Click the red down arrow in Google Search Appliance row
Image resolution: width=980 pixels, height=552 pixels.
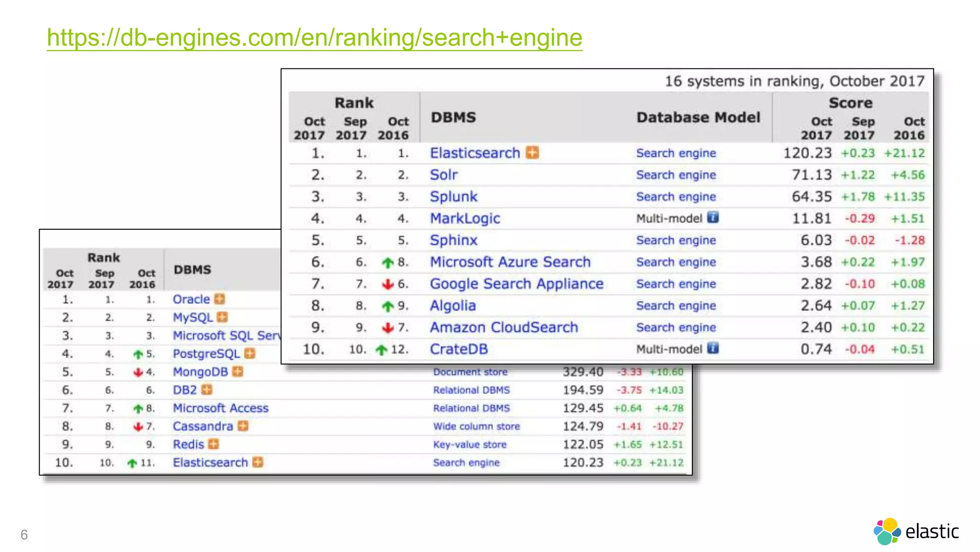[388, 284]
